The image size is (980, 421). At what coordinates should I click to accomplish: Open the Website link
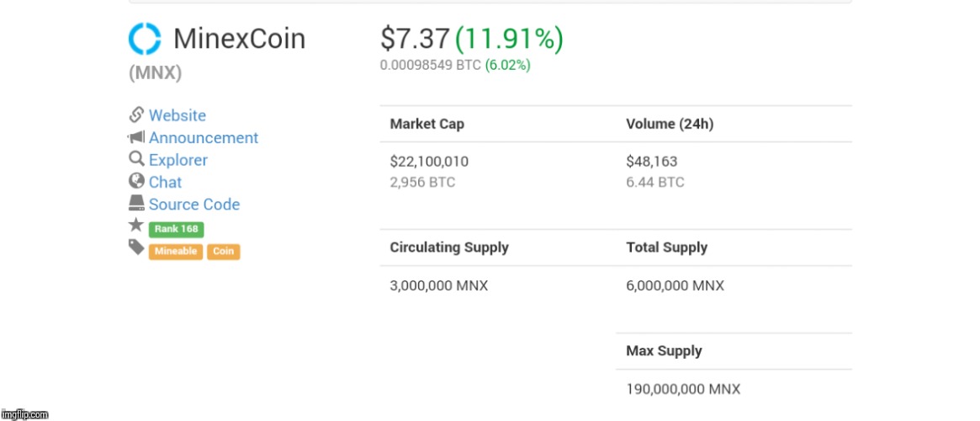pyautogui.click(x=177, y=115)
